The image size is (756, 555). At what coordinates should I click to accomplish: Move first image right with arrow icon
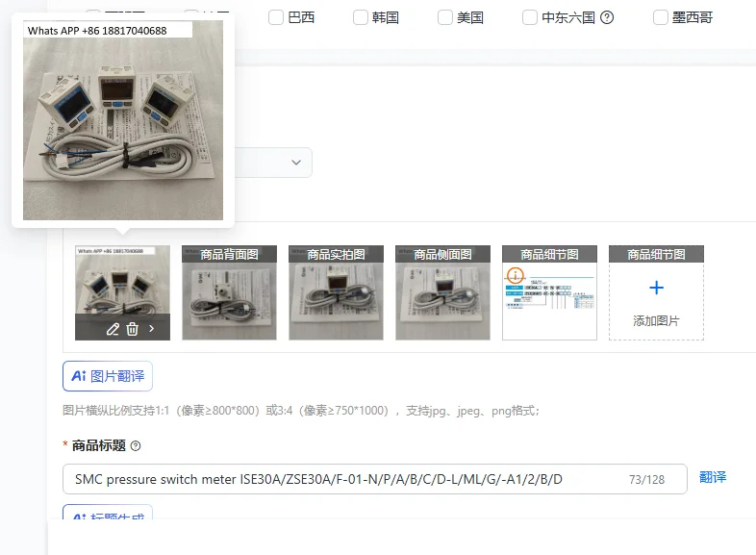click(x=151, y=329)
